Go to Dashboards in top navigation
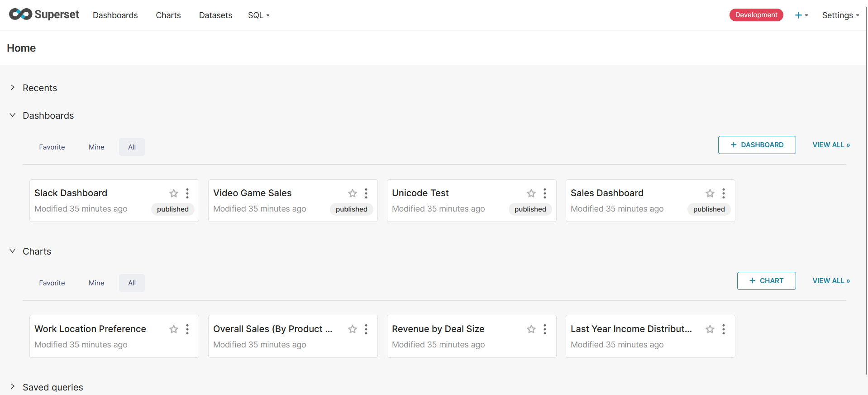The height and width of the screenshot is (395, 868). (x=115, y=15)
